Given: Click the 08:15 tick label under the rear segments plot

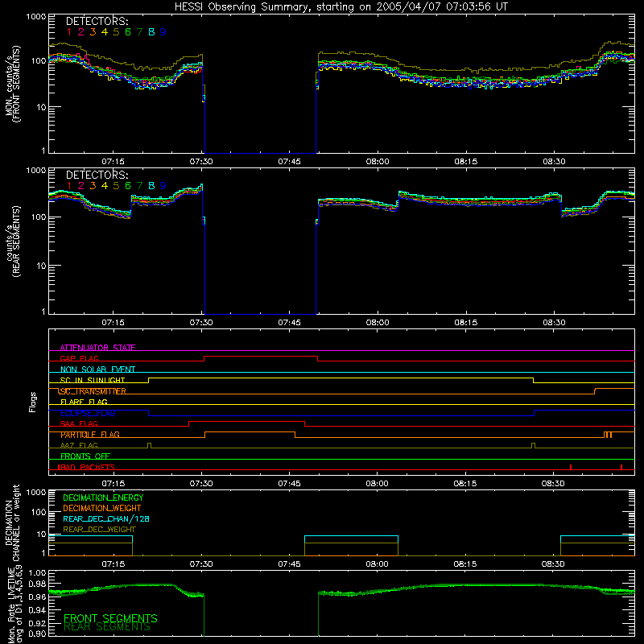Looking at the screenshot, I should (x=466, y=323).
